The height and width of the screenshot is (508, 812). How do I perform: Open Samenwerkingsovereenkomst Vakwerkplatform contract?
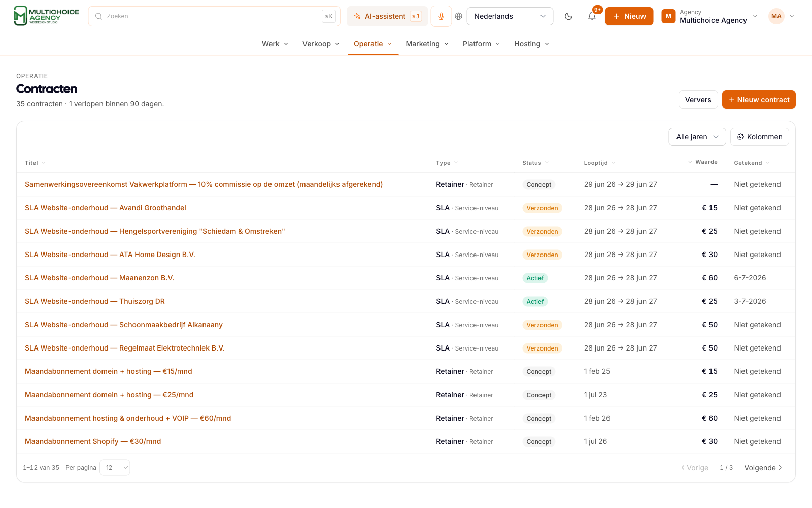(x=204, y=184)
